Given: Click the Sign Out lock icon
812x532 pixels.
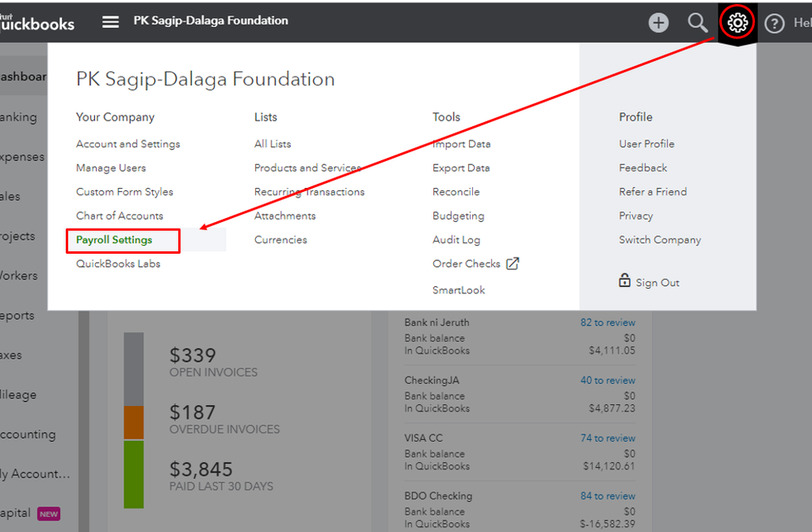Looking at the screenshot, I should [x=624, y=281].
